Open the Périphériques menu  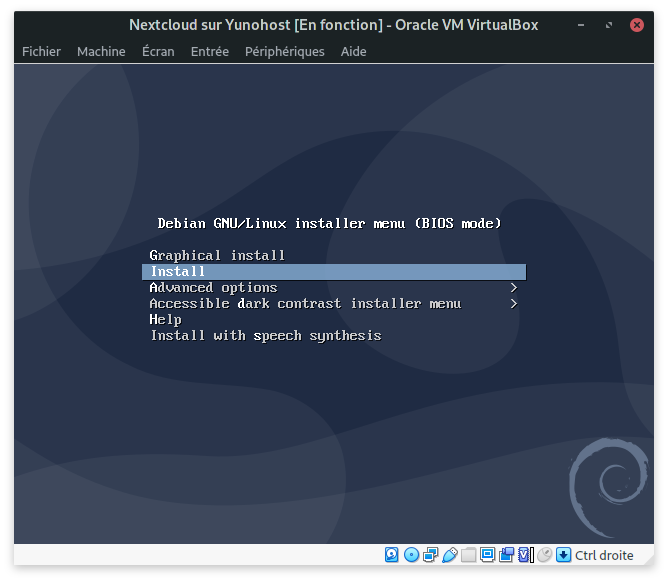(x=285, y=52)
